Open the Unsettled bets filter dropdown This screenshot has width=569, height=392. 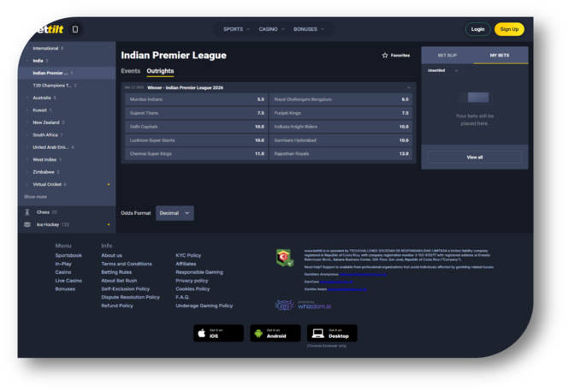coord(443,70)
